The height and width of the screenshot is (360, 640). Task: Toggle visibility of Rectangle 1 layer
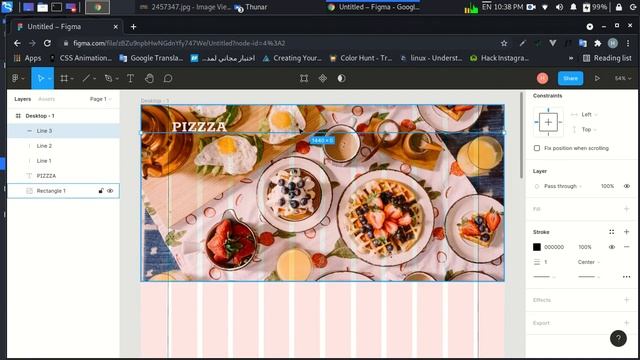(110, 191)
